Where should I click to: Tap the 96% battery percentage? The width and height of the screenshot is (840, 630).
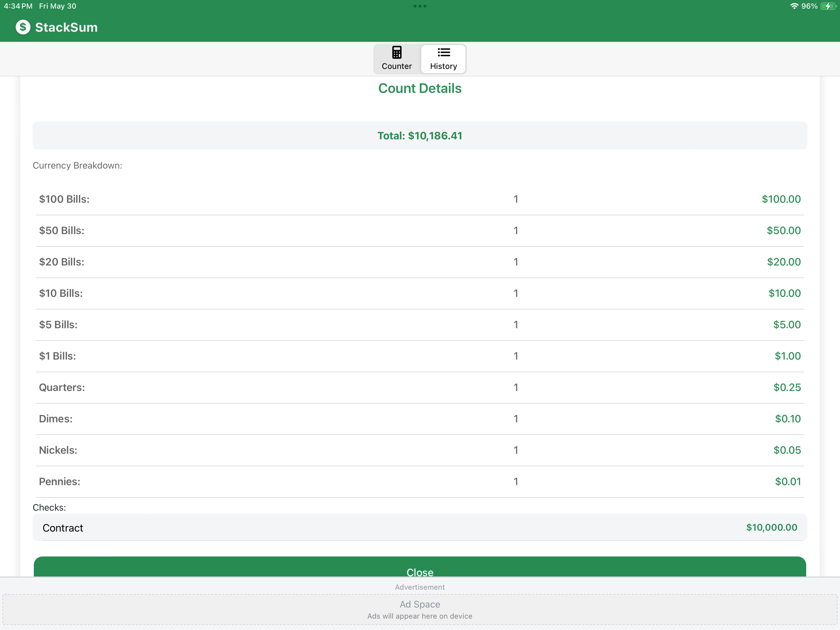point(809,6)
